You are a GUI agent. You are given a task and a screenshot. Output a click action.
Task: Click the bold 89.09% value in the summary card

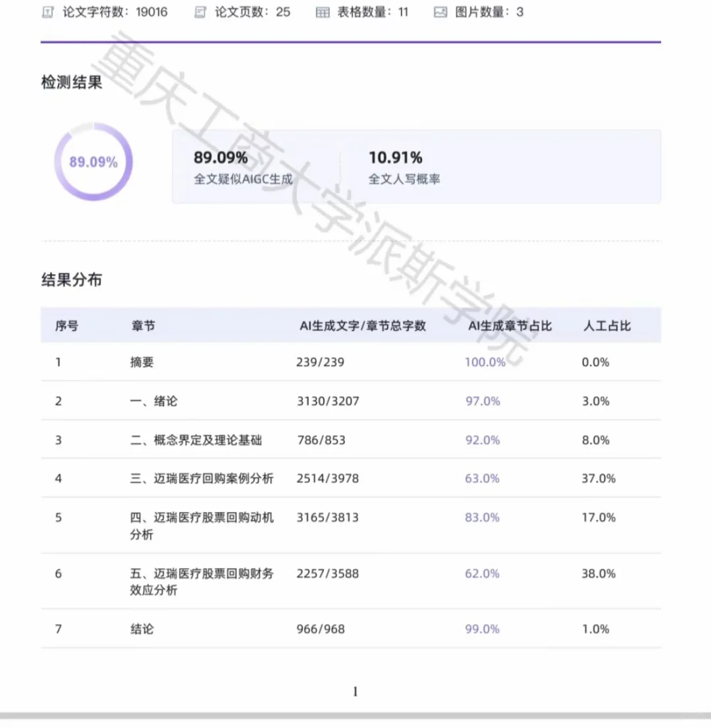point(221,157)
